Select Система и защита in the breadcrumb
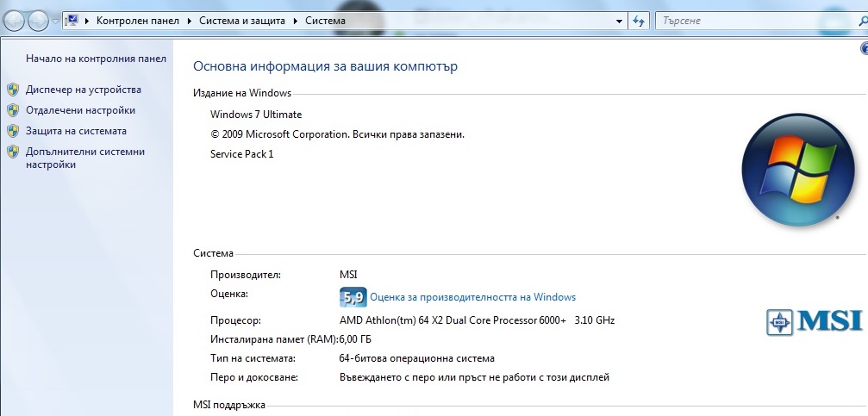The width and height of the screenshot is (868, 416). 242,21
